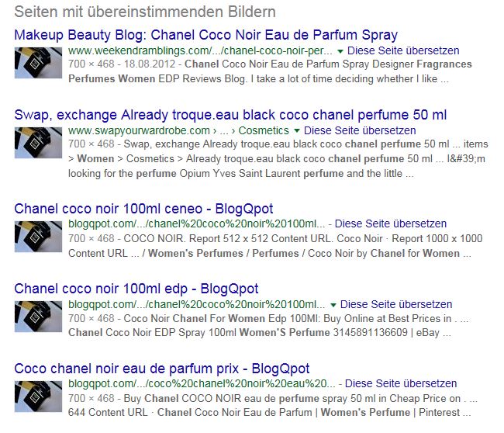
Task: Click Diese Seite übersetzen for the parfum prix result
Action: click(401, 383)
